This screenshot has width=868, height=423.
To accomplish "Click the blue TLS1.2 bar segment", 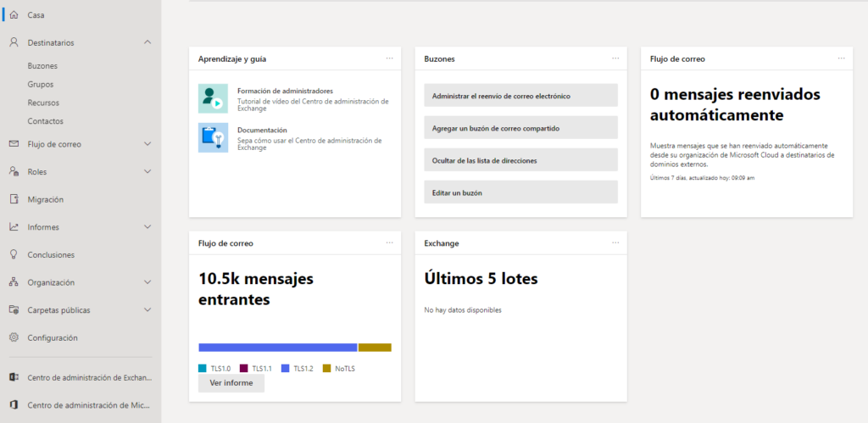I will click(x=277, y=348).
